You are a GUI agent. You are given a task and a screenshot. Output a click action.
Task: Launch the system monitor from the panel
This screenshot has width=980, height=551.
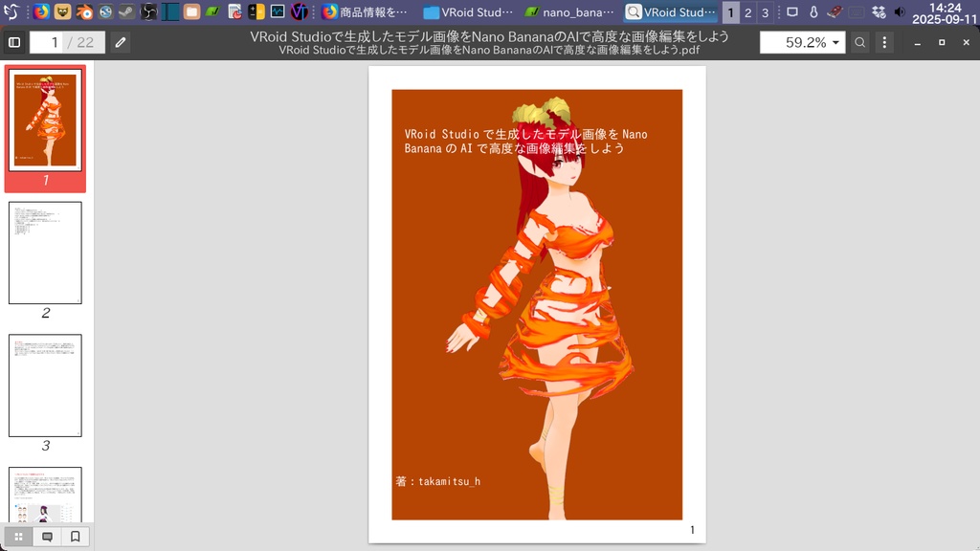click(x=278, y=11)
